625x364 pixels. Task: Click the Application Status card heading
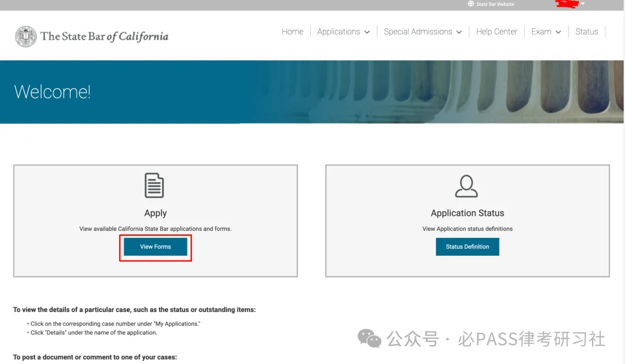click(x=467, y=213)
